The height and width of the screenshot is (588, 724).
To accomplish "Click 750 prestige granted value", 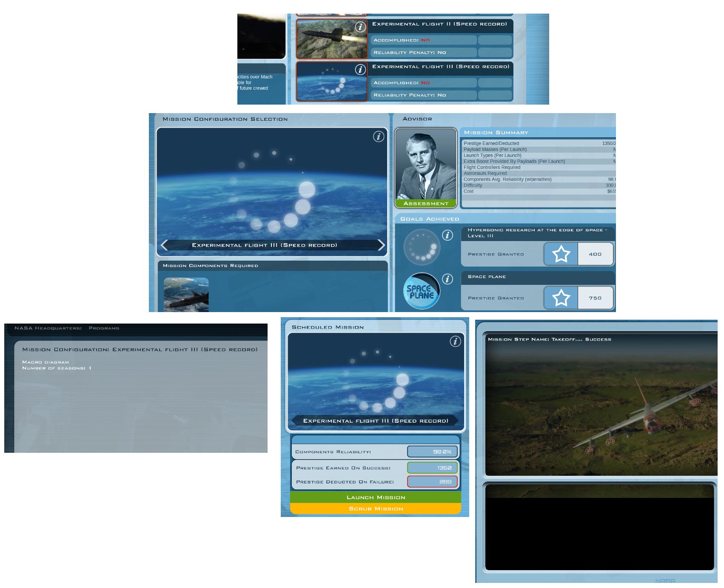I will pos(596,298).
